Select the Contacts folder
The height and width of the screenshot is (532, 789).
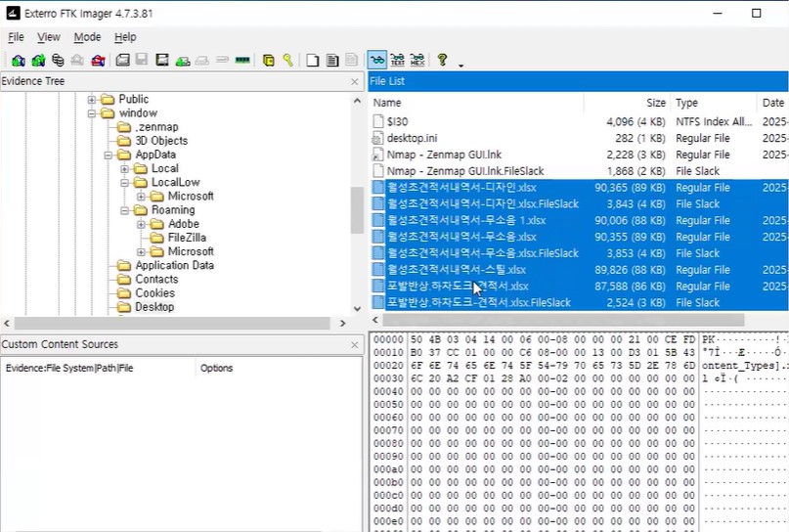click(156, 280)
